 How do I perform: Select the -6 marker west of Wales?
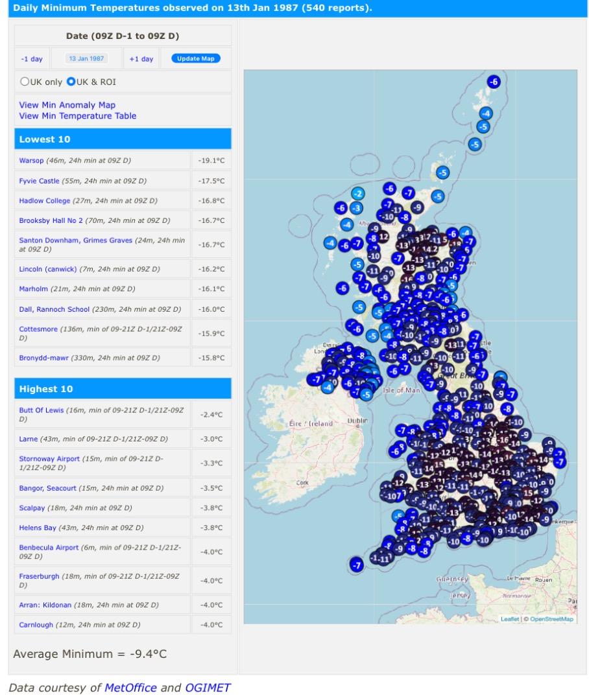click(396, 451)
